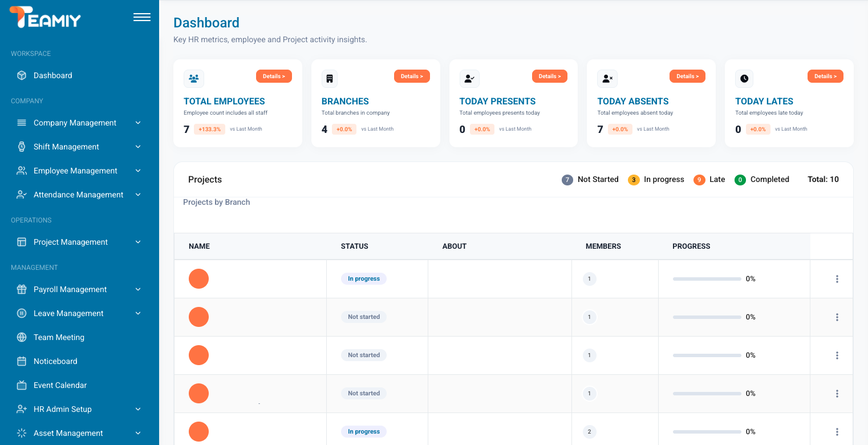Expand the Payroll Management chevron
The height and width of the screenshot is (445, 868).
pos(138,289)
